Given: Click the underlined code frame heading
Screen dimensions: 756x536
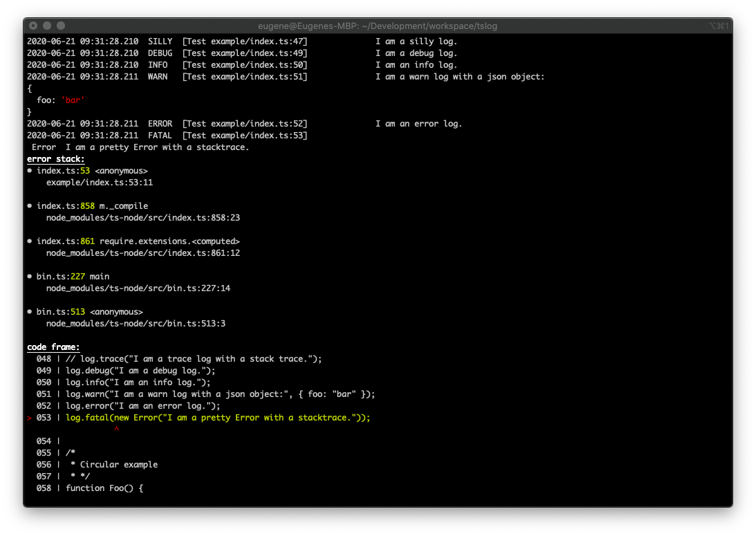Looking at the screenshot, I should click(53, 346).
